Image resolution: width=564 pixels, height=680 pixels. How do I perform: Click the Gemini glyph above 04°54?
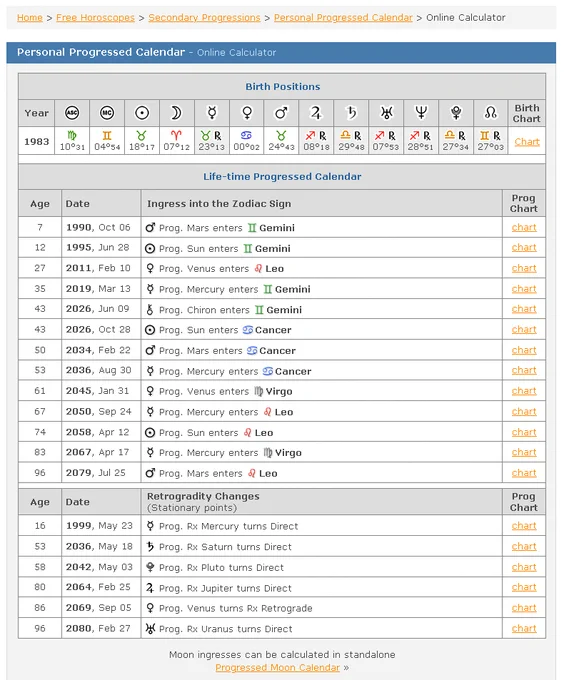pos(107,136)
